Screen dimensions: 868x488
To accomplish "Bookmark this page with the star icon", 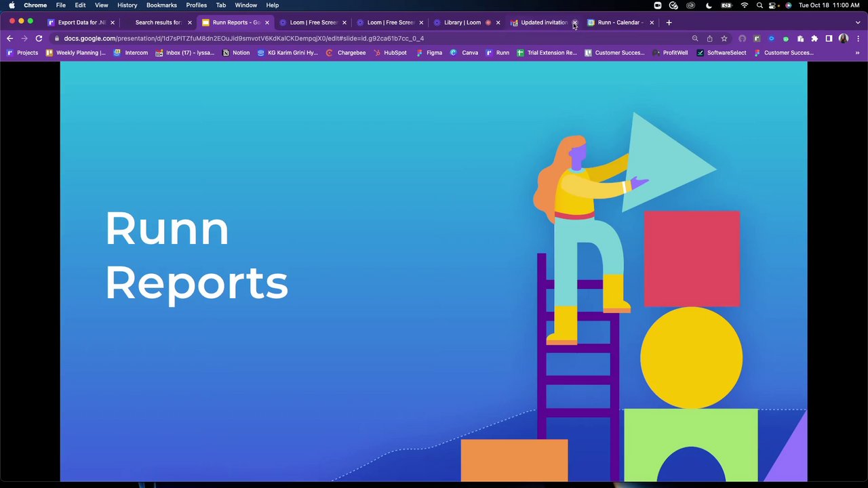I will [724, 39].
